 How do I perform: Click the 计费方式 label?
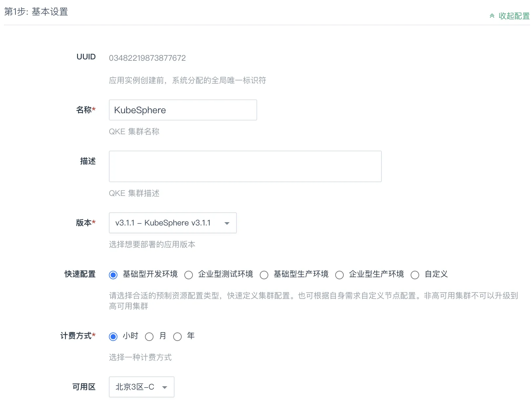[x=78, y=336]
